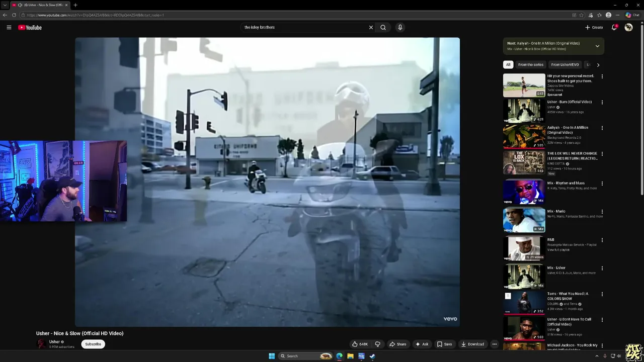Open the browser Copilot Chat button
644x362 pixels.
click(x=633, y=15)
